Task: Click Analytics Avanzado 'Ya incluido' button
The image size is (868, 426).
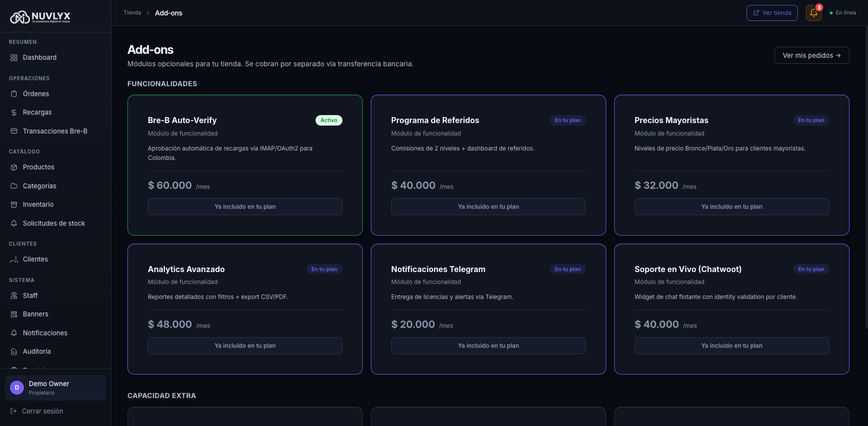Action: (245, 346)
